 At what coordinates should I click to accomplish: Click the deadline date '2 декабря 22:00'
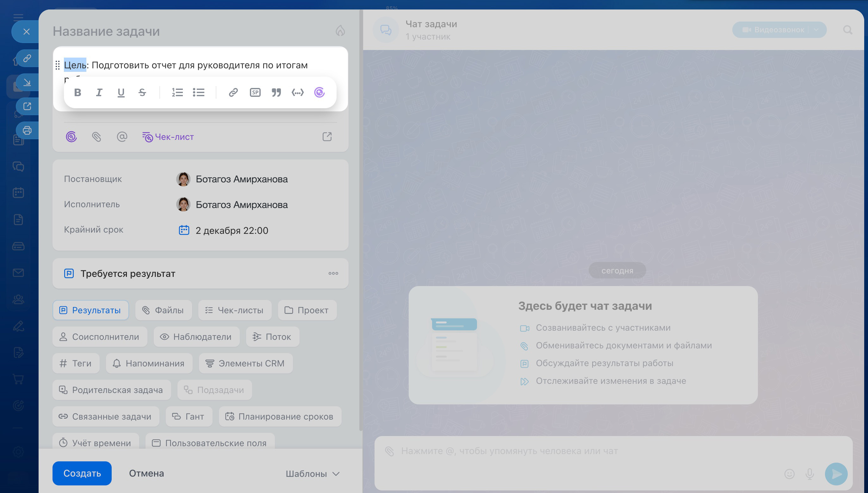232,231
